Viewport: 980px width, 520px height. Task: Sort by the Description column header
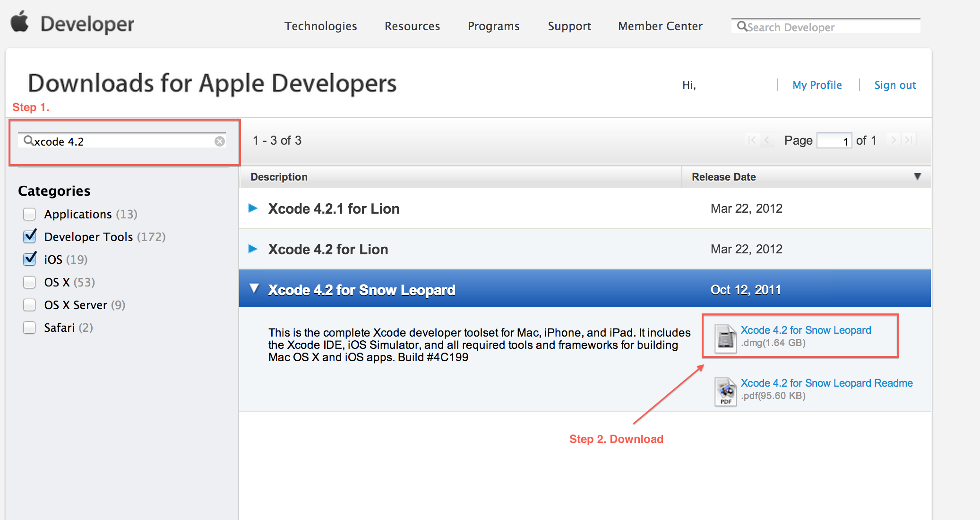pos(279,177)
